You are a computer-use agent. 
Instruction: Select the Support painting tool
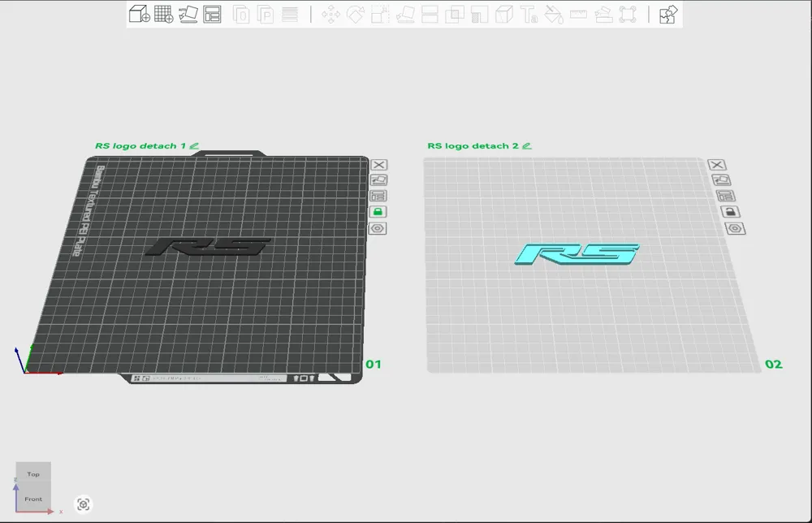pos(480,15)
